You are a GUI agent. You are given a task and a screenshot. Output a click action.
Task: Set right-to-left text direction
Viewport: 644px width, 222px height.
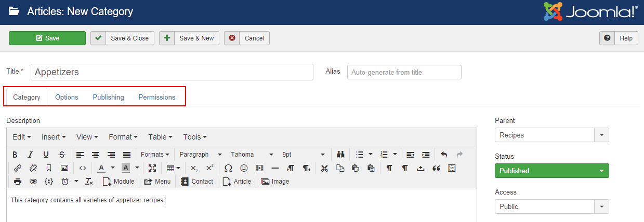[307, 168]
